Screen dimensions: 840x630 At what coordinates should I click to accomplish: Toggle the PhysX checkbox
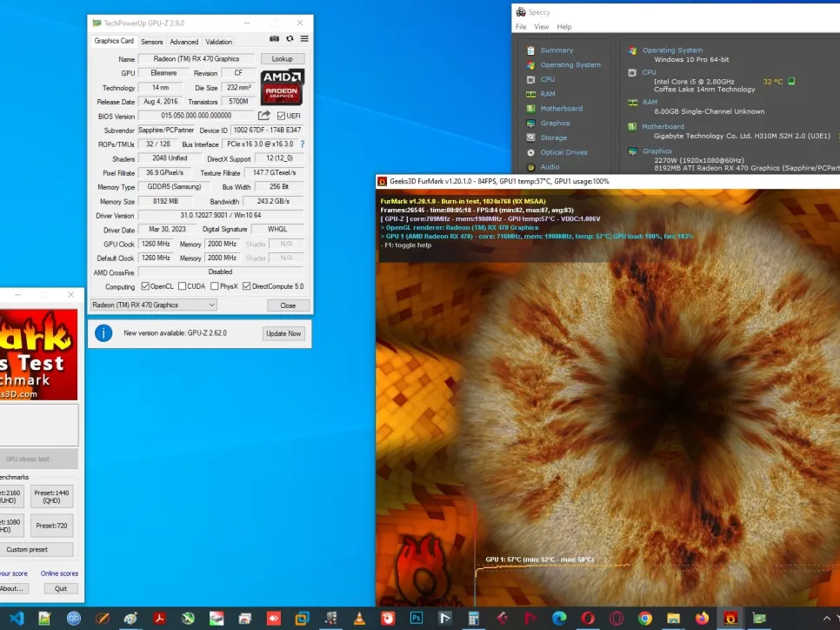point(215,286)
